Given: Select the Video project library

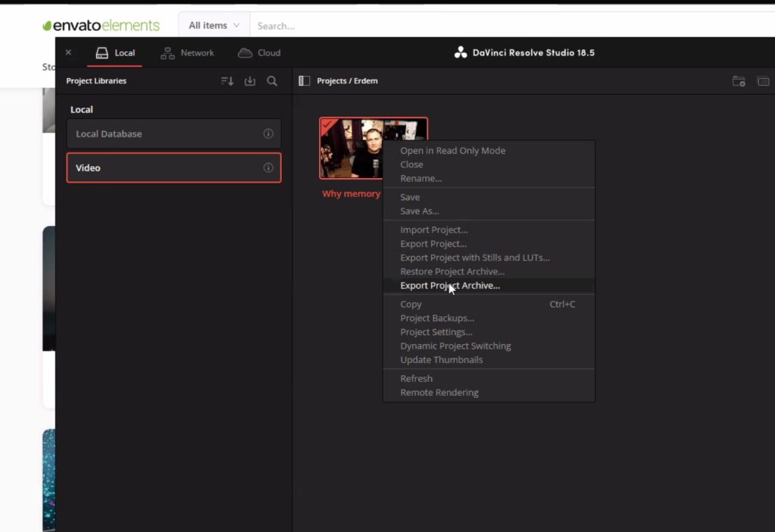Looking at the screenshot, I should pyautogui.click(x=174, y=168).
